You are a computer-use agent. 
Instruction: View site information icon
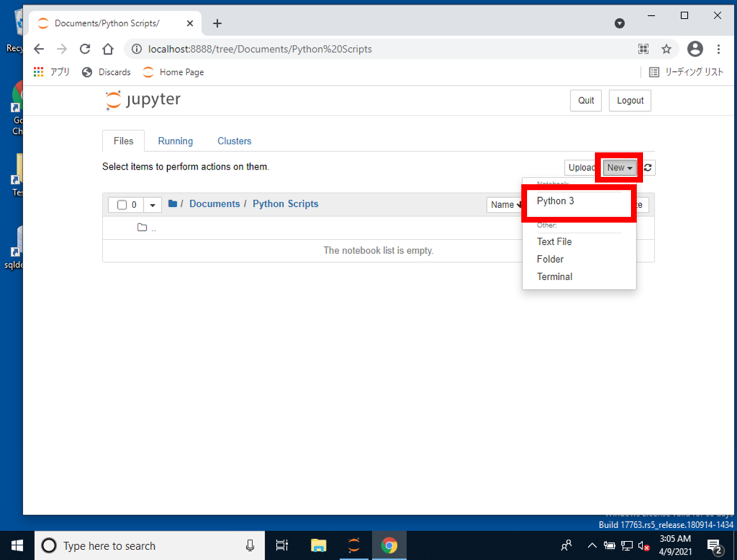pyautogui.click(x=136, y=49)
